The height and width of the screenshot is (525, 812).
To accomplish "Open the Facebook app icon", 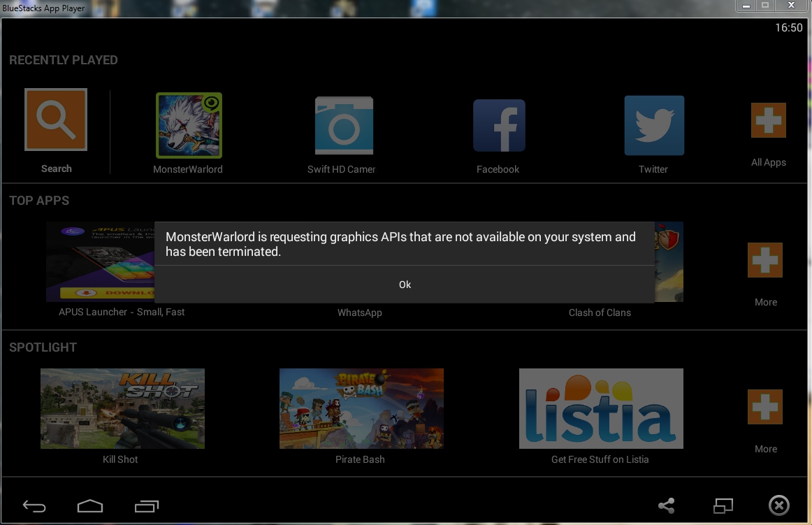I will click(499, 125).
